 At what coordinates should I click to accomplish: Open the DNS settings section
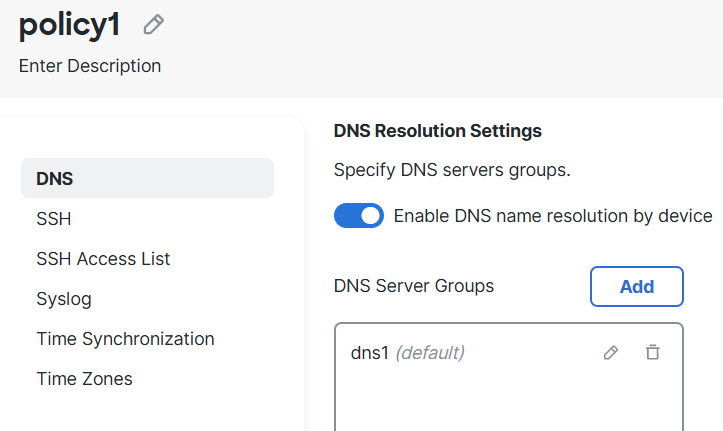tap(147, 179)
